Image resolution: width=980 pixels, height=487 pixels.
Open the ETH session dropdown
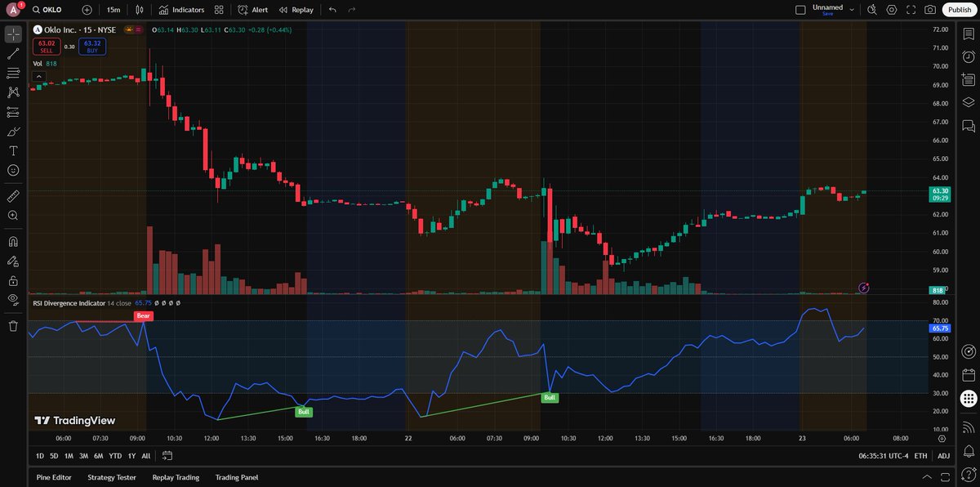[x=920, y=456]
